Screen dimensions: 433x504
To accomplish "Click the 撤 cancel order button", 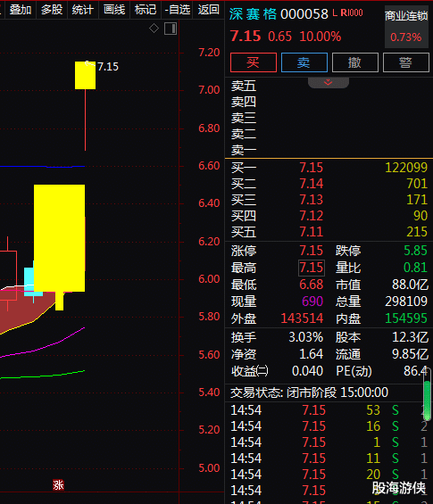I will [x=354, y=62].
